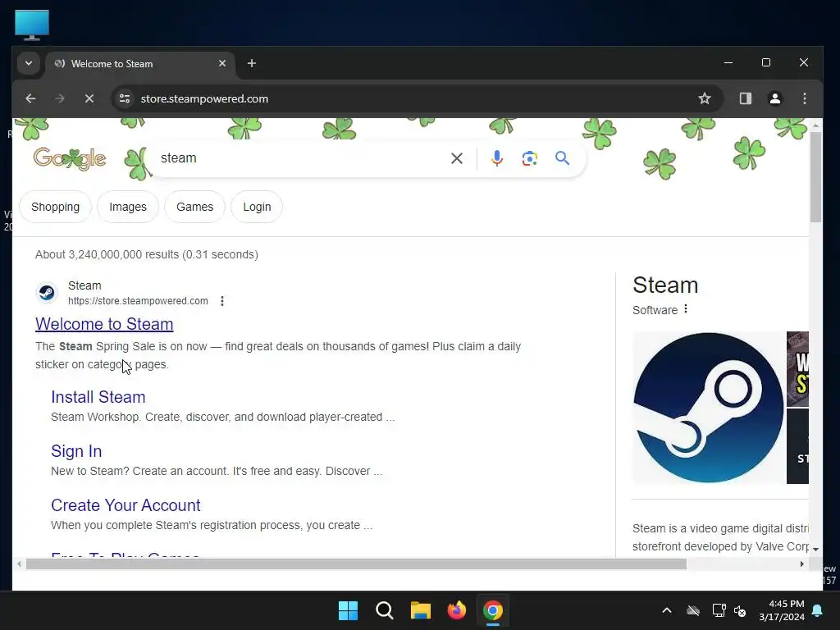This screenshot has height=630, width=840.
Task: Click the address bar URL store.steampowered.com
Action: [x=204, y=98]
